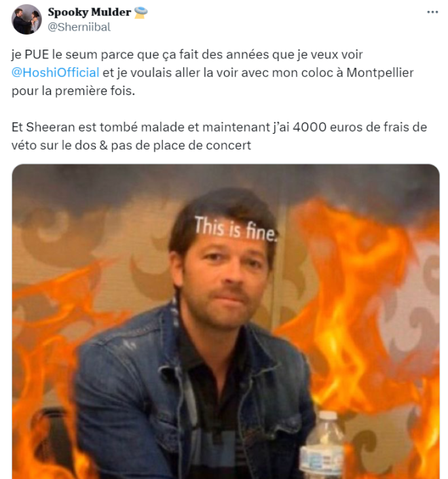Screen dimensions: 448x479
Task: Open the @Sherniibal handle link
Action: [x=79, y=27]
